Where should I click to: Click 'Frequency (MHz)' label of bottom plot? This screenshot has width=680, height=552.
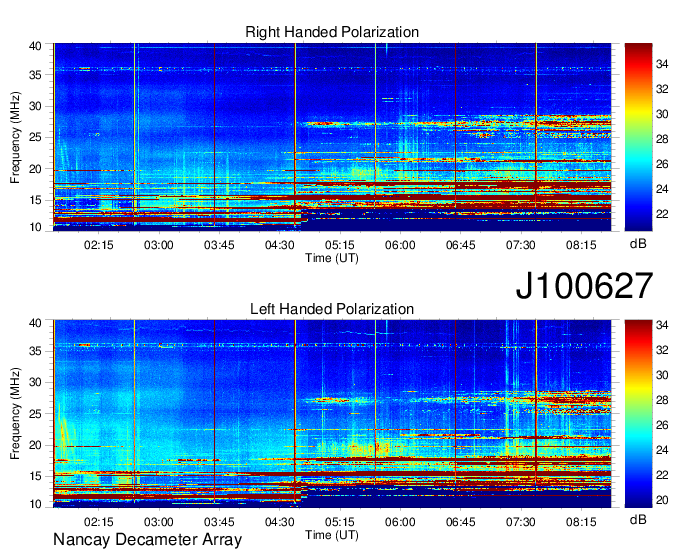pyautogui.click(x=15, y=414)
